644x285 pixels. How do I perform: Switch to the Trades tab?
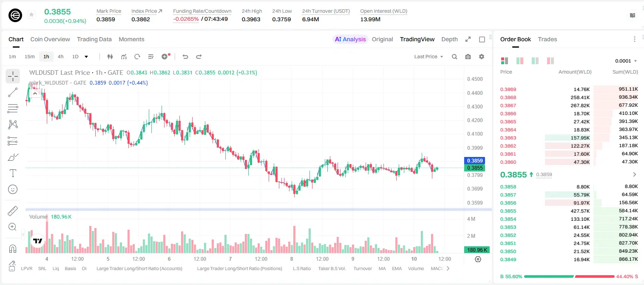[547, 39]
